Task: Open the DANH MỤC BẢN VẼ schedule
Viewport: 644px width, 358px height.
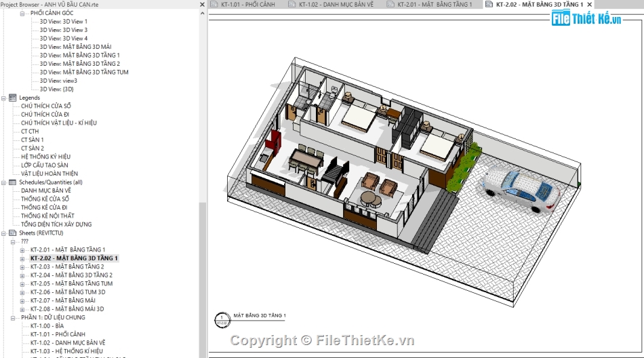Action: point(46,191)
